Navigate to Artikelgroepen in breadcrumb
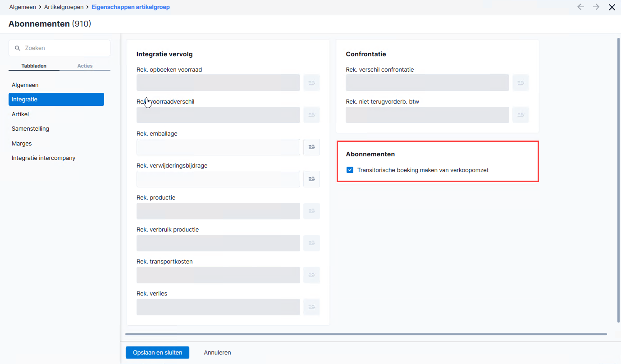 coord(64,7)
